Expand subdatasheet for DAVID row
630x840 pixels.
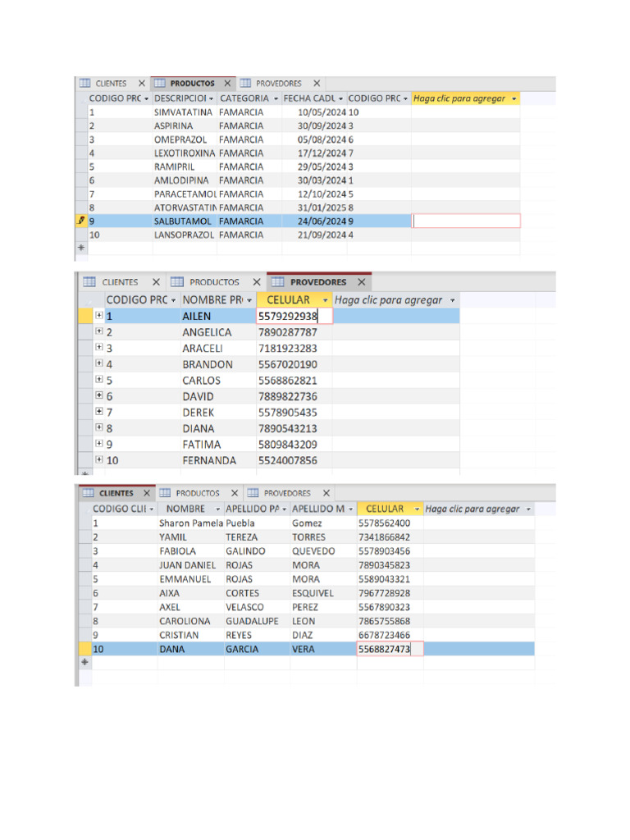pyautogui.click(x=99, y=395)
